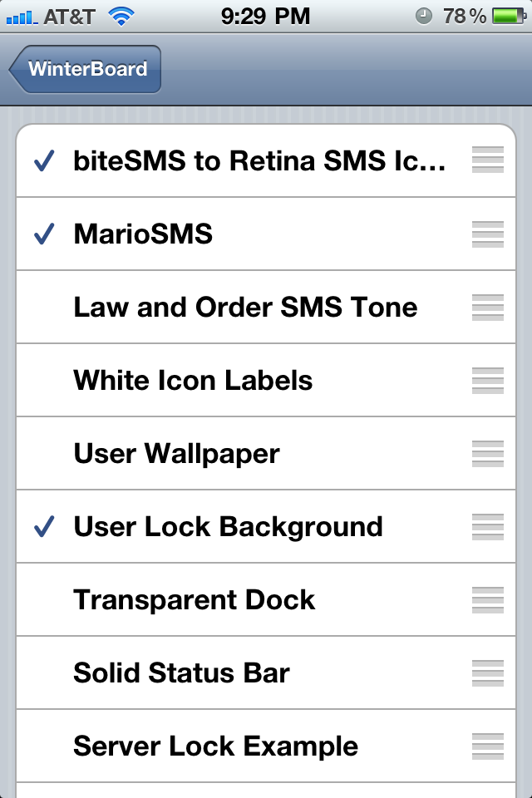Tap reorder handle beside MarioSMS
Screen dimensions: 532x798
[488, 234]
